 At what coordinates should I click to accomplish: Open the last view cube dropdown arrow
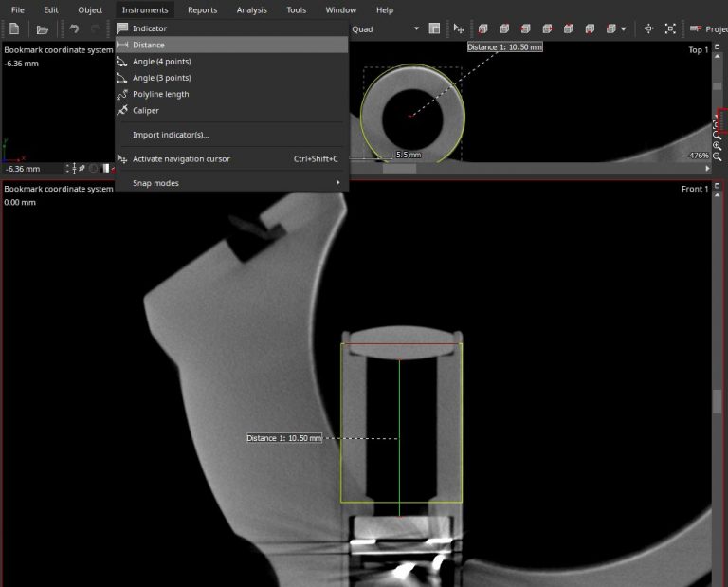coord(623,29)
